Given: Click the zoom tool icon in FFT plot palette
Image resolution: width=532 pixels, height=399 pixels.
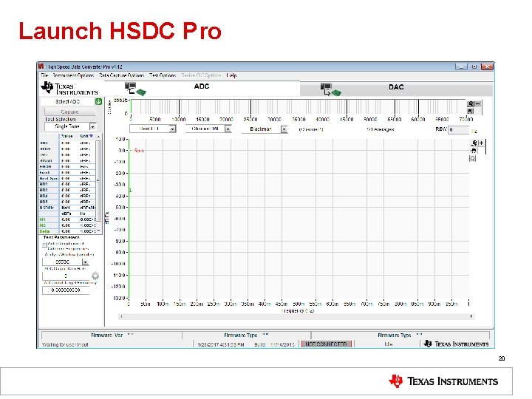Looking at the screenshot, I should pos(474,143).
